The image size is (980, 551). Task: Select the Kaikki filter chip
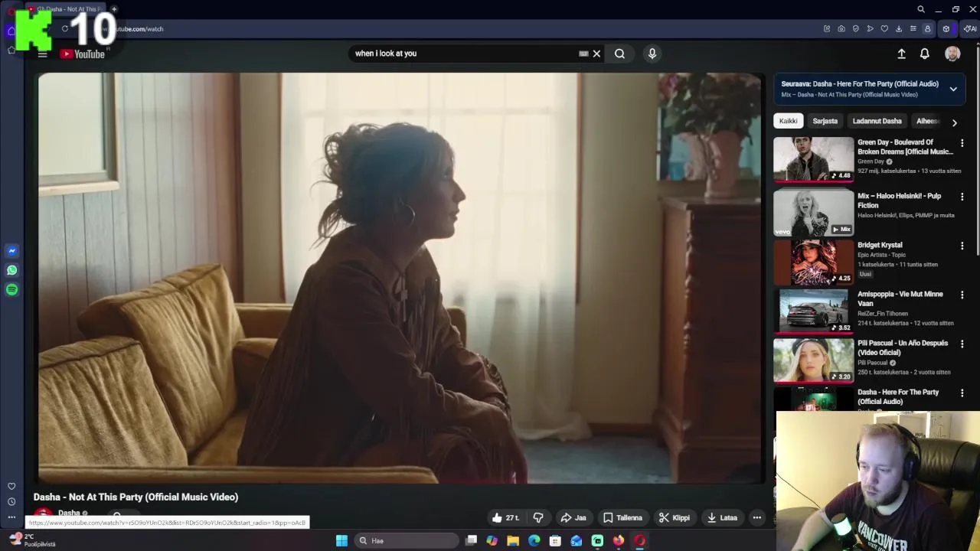788,121
